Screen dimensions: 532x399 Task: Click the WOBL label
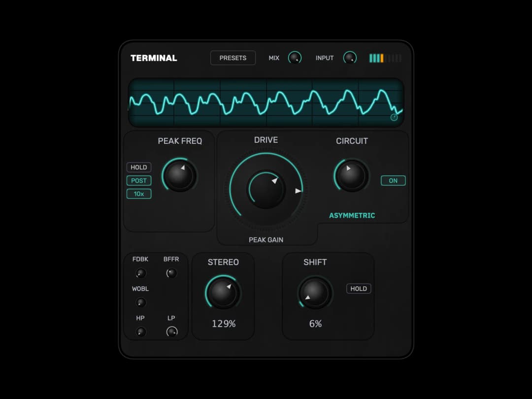[x=140, y=289]
